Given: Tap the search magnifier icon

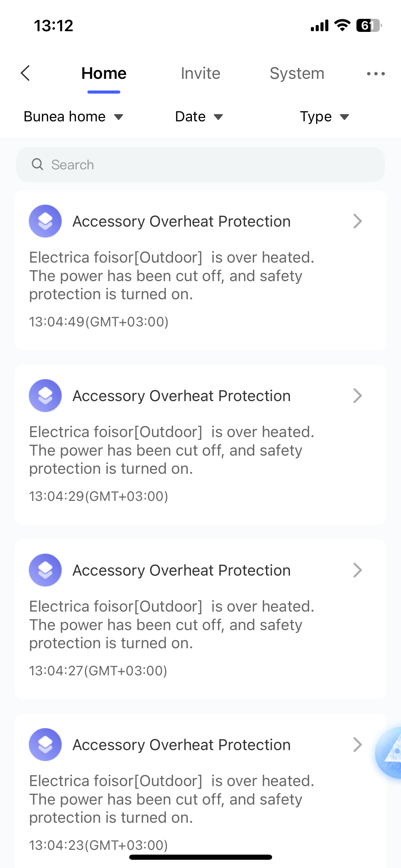Looking at the screenshot, I should click(x=37, y=165).
